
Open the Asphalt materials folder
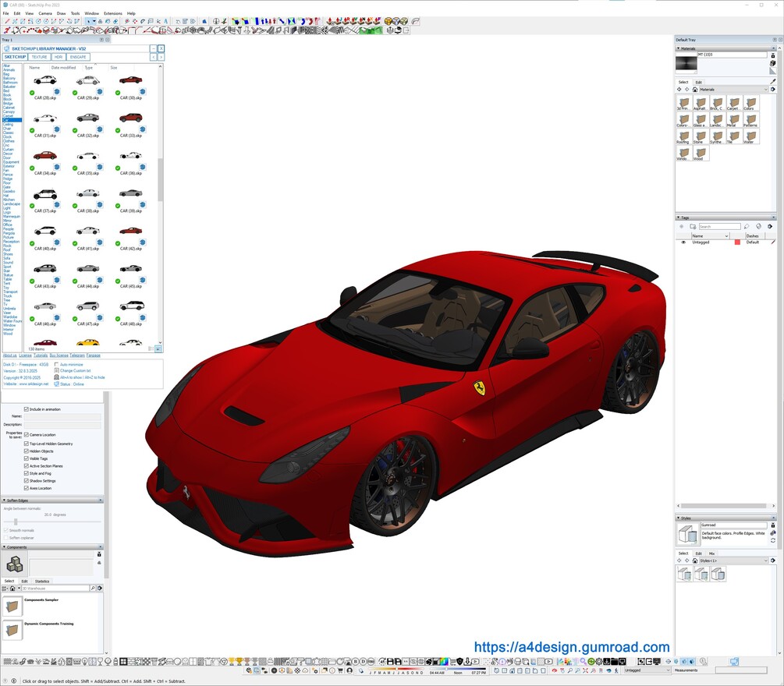(700, 103)
